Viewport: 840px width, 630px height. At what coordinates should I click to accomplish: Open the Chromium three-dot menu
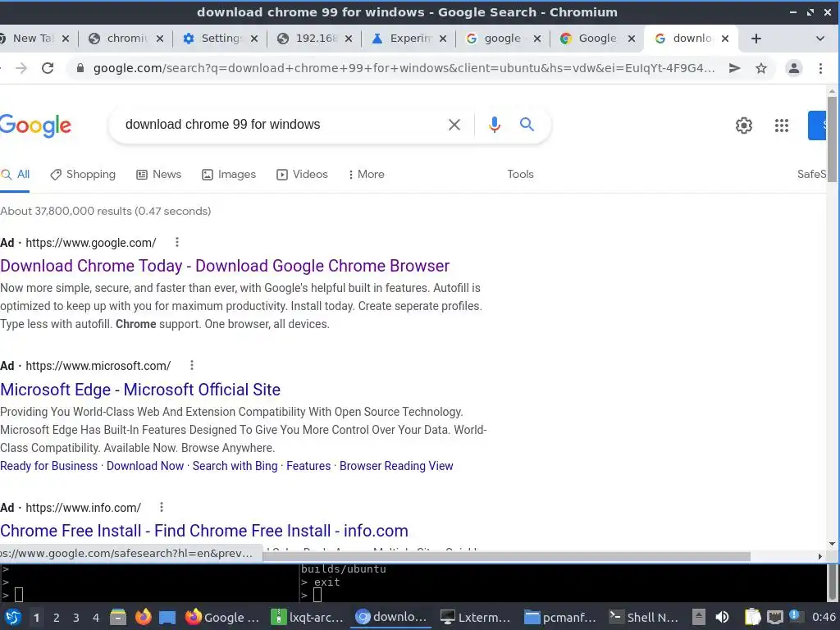pos(820,68)
